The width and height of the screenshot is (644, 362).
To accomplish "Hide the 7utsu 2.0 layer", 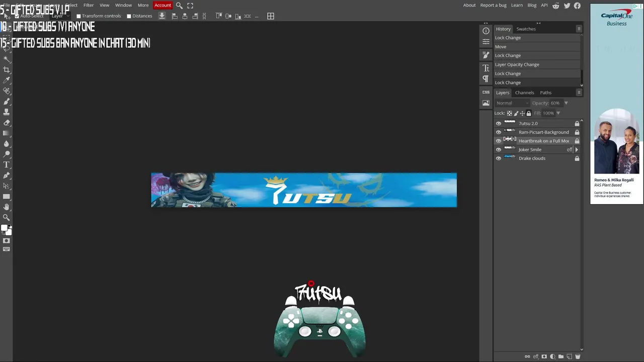I will pyautogui.click(x=499, y=124).
